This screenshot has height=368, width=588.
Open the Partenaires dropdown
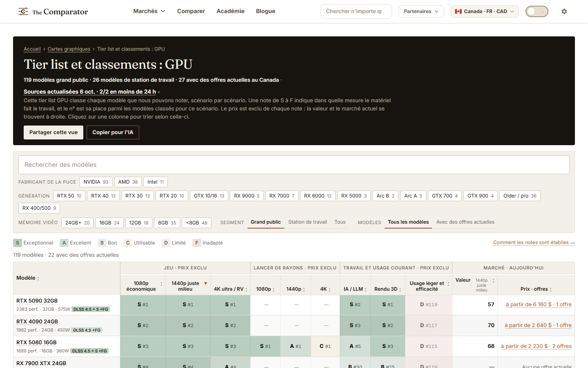click(x=421, y=11)
